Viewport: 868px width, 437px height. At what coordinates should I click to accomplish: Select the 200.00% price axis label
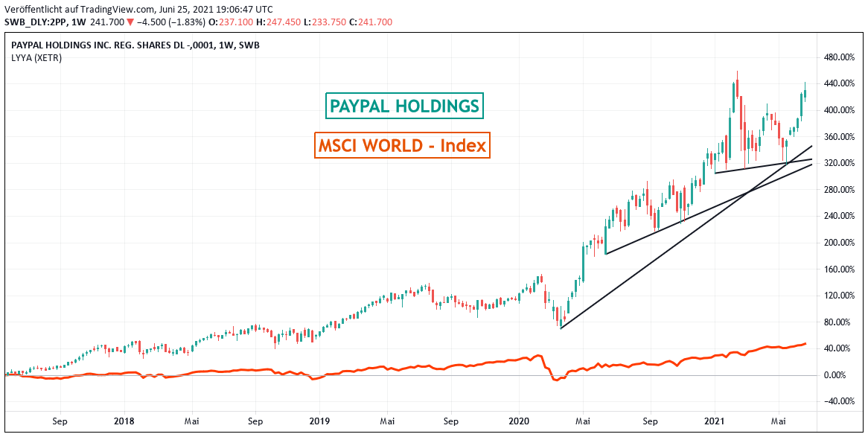[x=839, y=243]
